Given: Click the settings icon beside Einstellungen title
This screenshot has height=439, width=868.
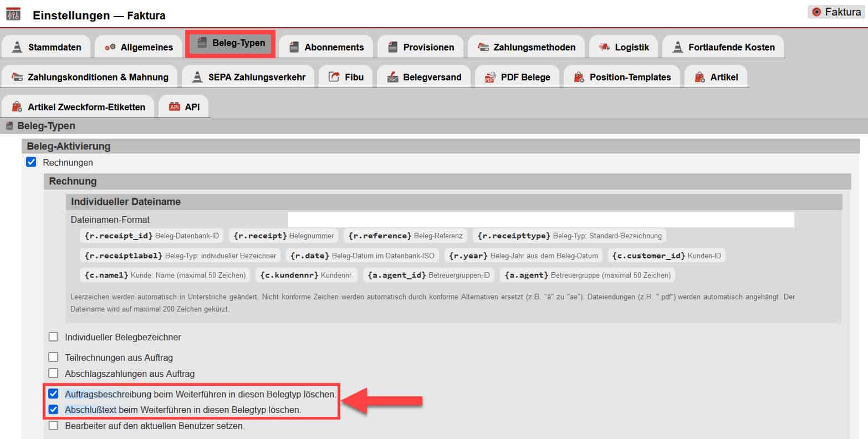Looking at the screenshot, I should coord(13,14).
